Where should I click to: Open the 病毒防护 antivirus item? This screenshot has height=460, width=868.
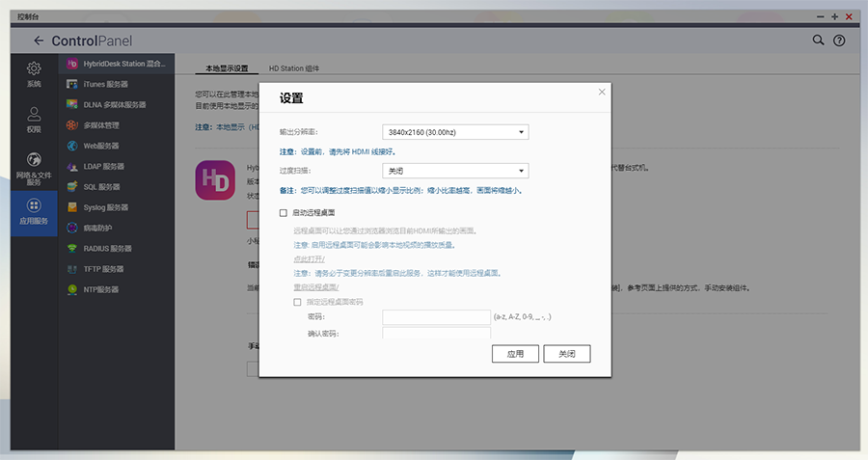(97, 228)
